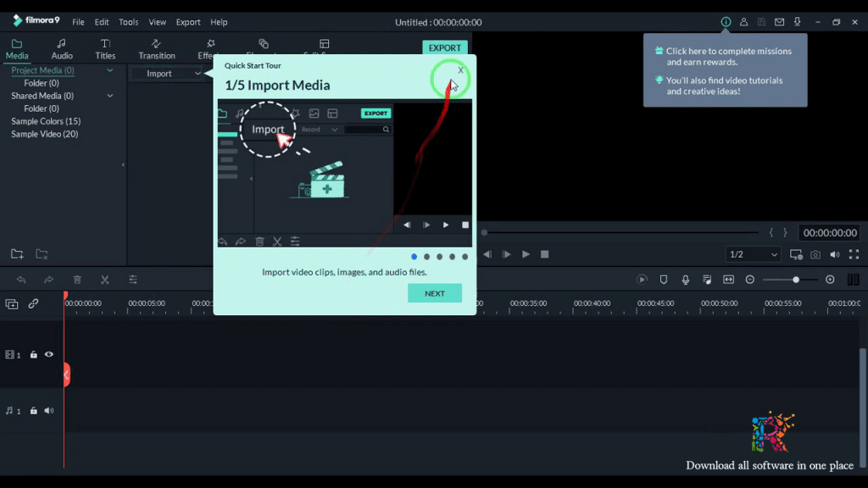Viewport: 868px width, 488px height.
Task: Open the File menu
Action: (x=78, y=22)
